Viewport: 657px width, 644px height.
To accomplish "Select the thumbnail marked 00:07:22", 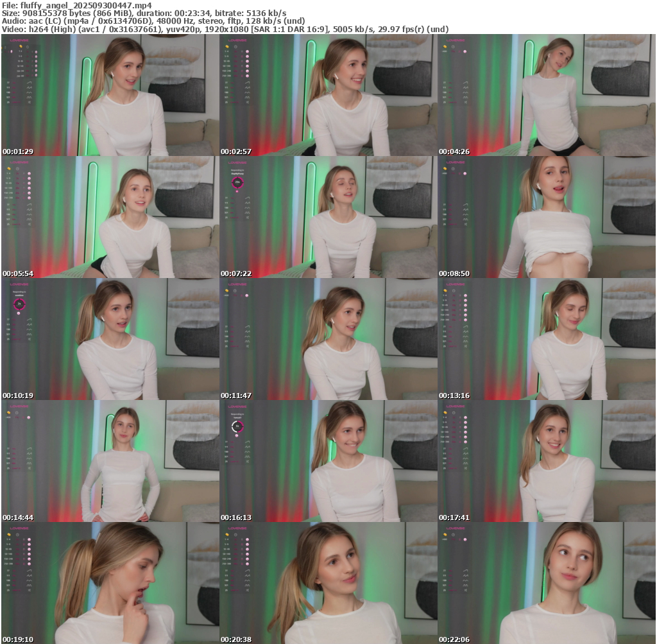I will [x=328, y=217].
